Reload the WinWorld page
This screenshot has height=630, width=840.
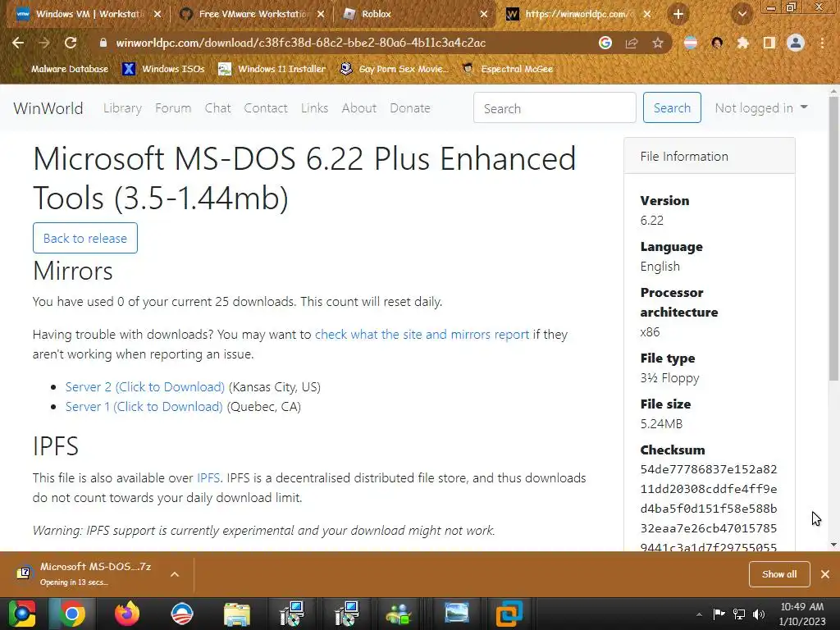click(71, 43)
